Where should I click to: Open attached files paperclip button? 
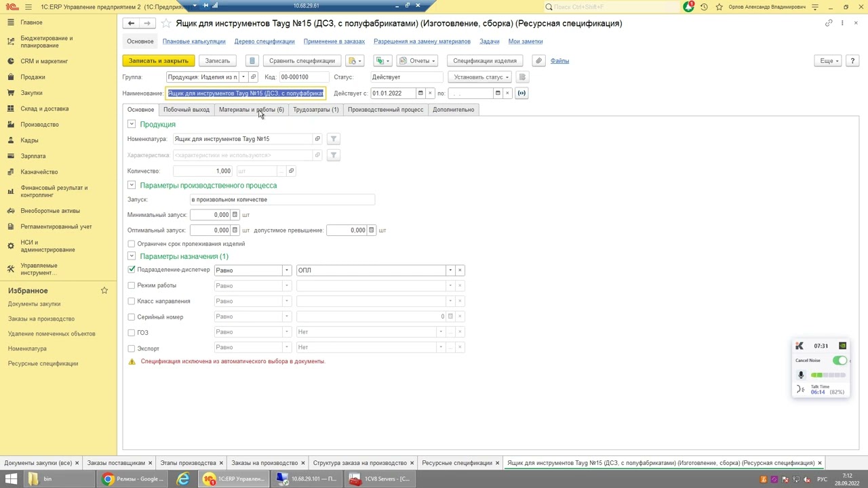click(538, 61)
